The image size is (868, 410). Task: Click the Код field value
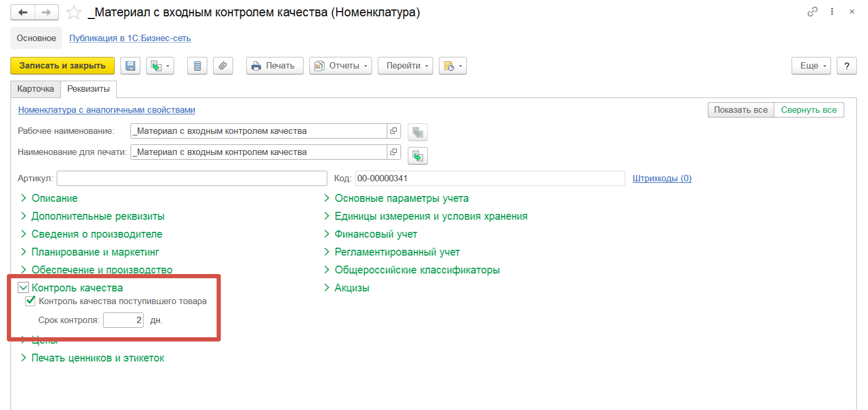click(x=490, y=178)
